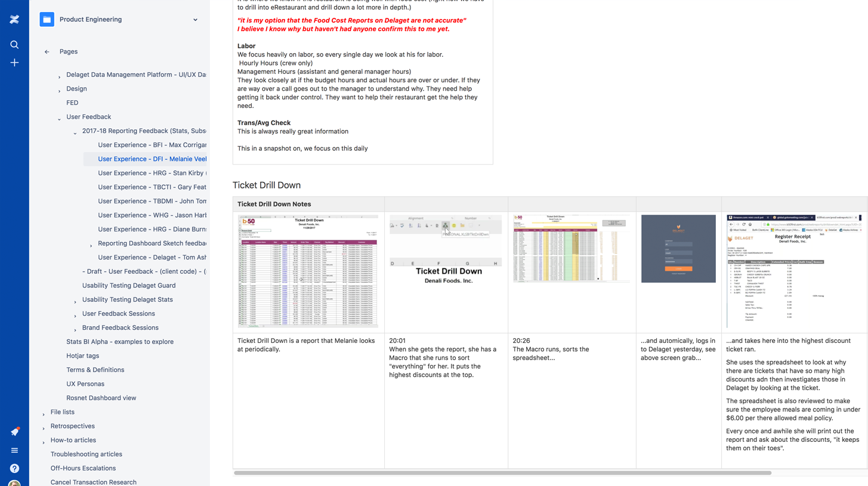Viewport: 868px width, 486px height.
Task: Open the UX Personas page link
Action: (85, 384)
